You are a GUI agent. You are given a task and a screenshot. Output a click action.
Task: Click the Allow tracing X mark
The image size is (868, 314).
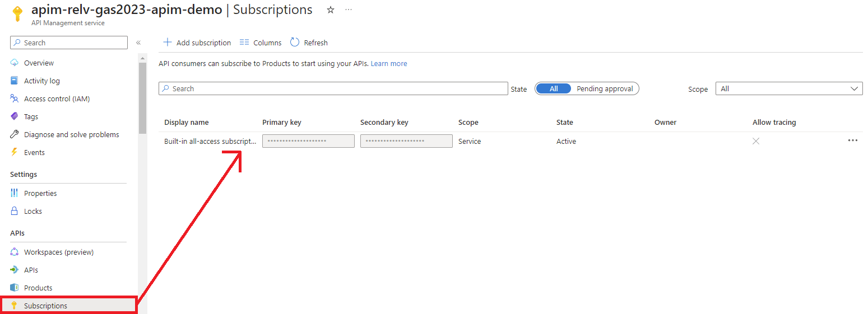pos(756,141)
